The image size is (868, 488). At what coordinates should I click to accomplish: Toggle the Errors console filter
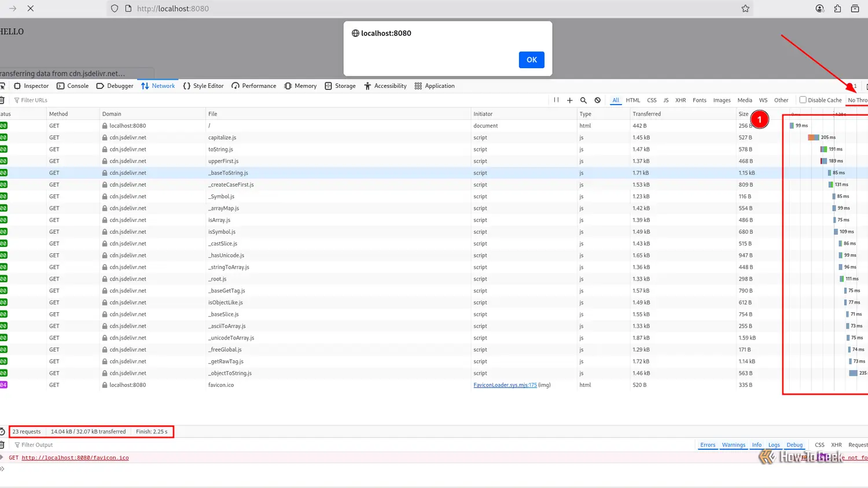pos(708,445)
